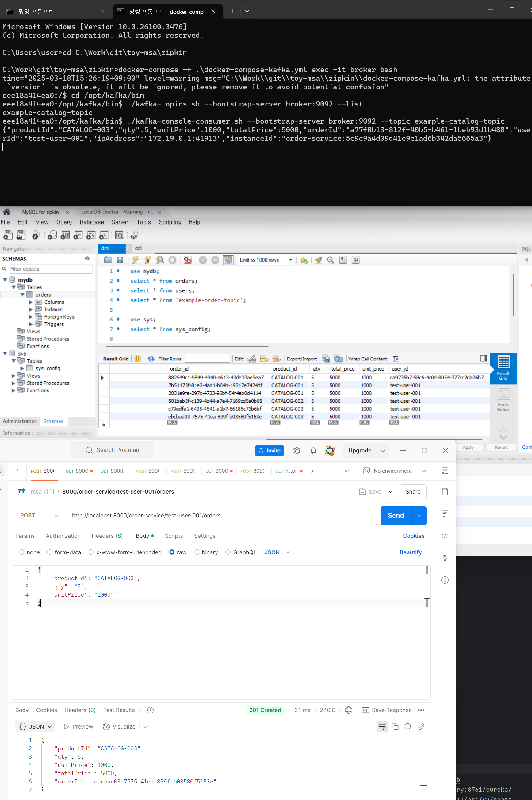Screen dimensions: 532x800
Task: Click the create new table icon in Workbench toolbar
Action: point(65,235)
